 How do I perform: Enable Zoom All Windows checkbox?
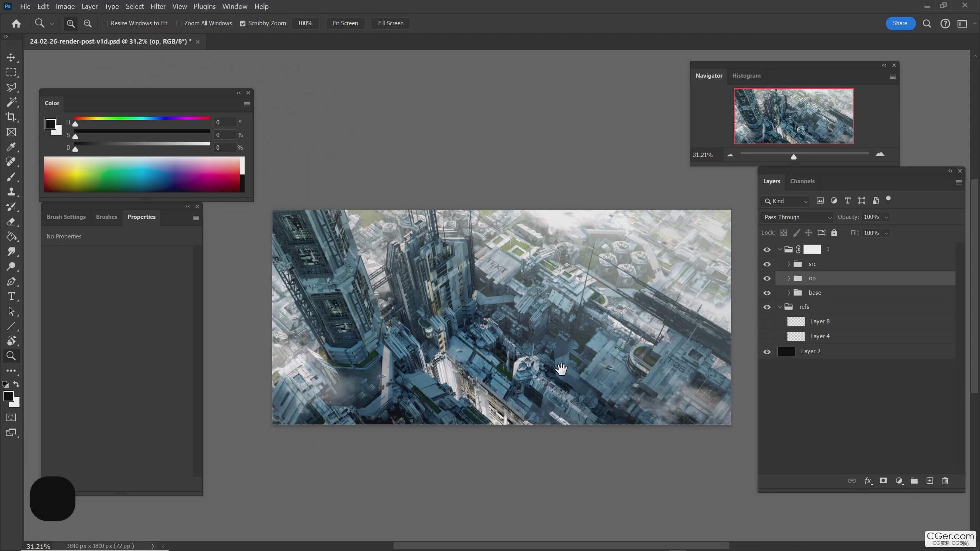(179, 23)
